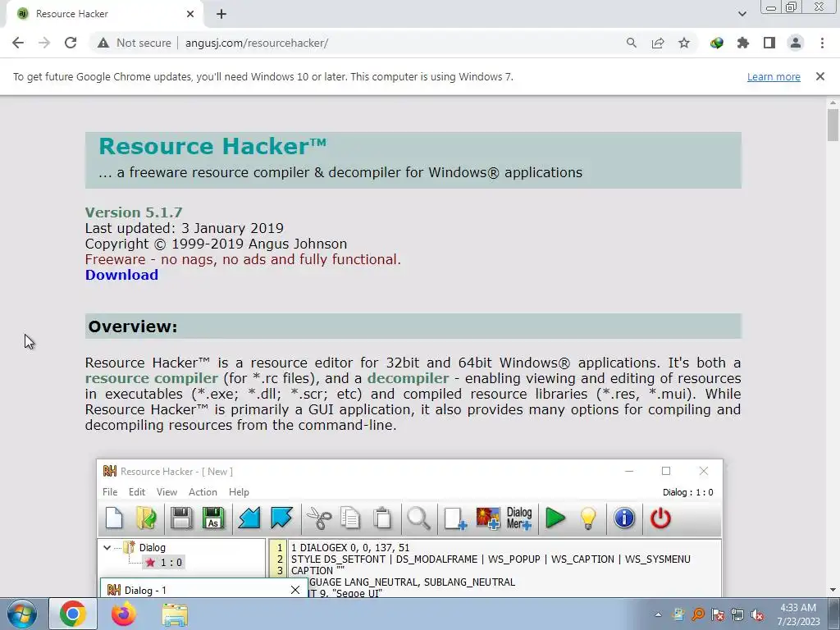Click the scrollbar down arrow

[833, 590]
